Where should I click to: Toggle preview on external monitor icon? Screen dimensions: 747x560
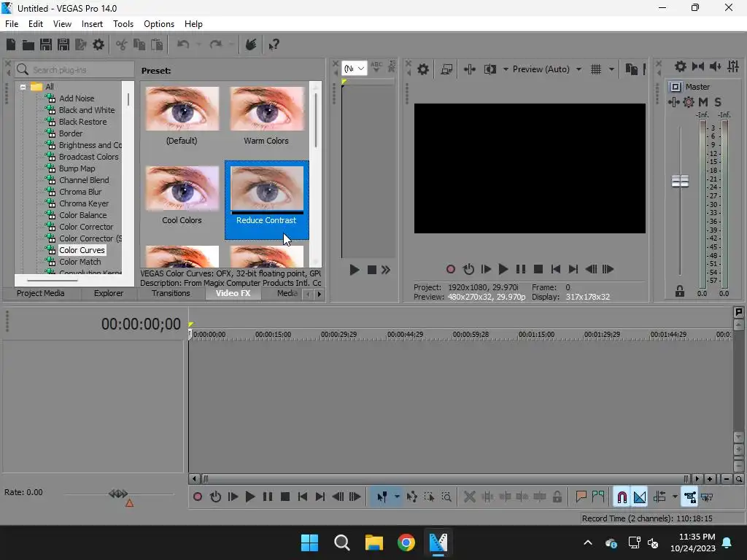(x=446, y=69)
